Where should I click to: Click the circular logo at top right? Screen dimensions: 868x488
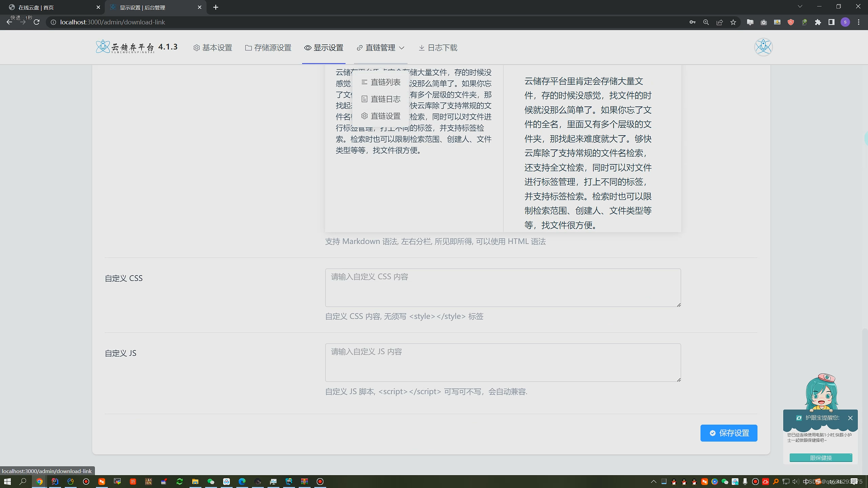click(763, 46)
